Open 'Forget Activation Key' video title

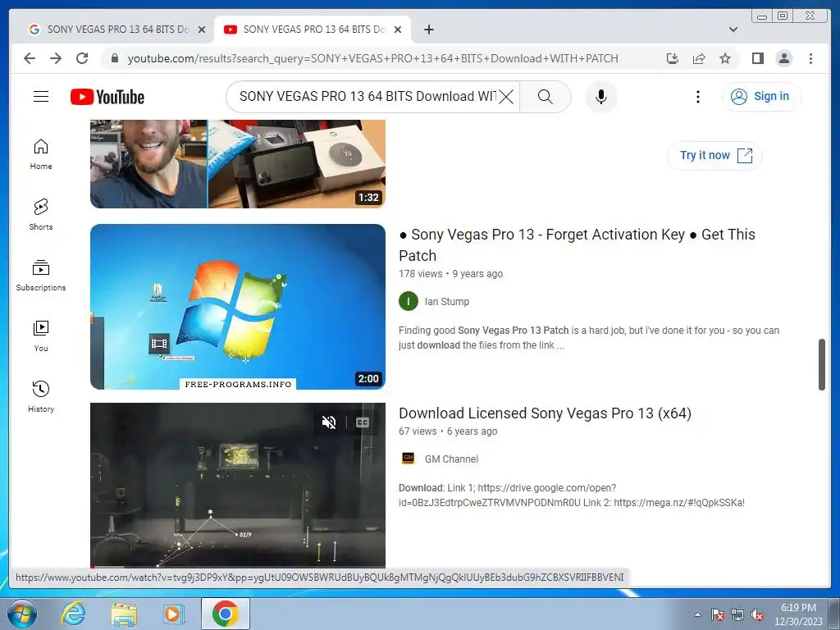click(577, 244)
